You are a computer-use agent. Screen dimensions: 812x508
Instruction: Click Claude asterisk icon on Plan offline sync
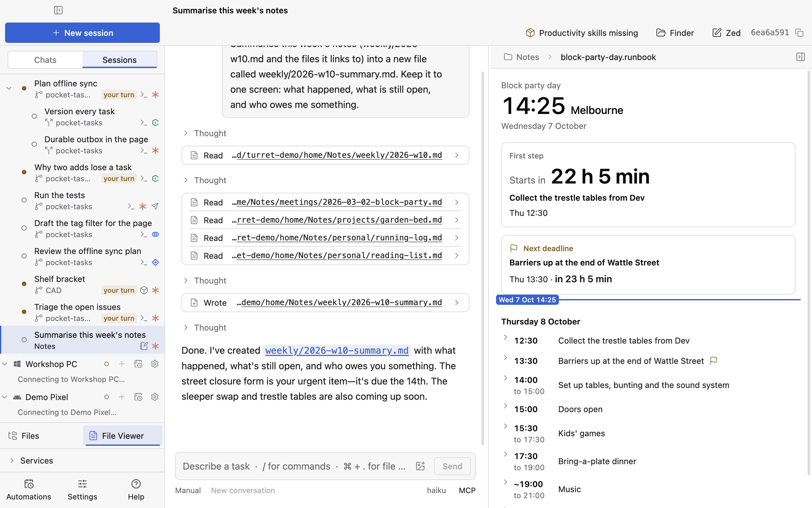pos(155,95)
